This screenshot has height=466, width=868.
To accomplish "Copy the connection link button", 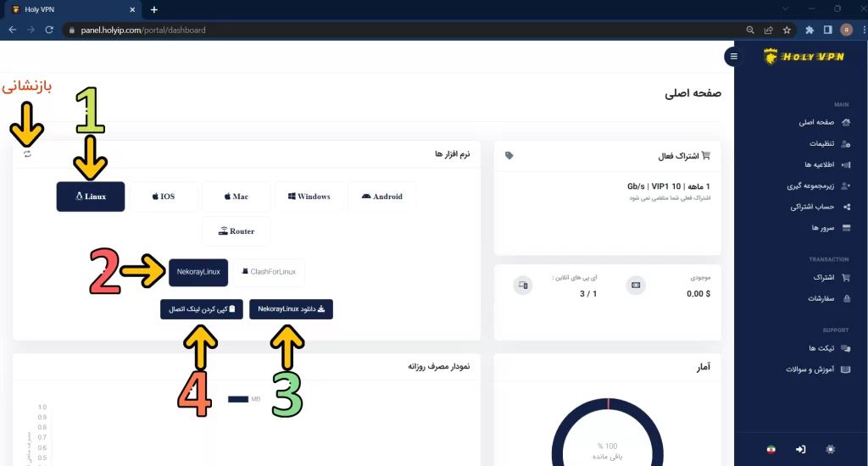I will pyautogui.click(x=202, y=309).
